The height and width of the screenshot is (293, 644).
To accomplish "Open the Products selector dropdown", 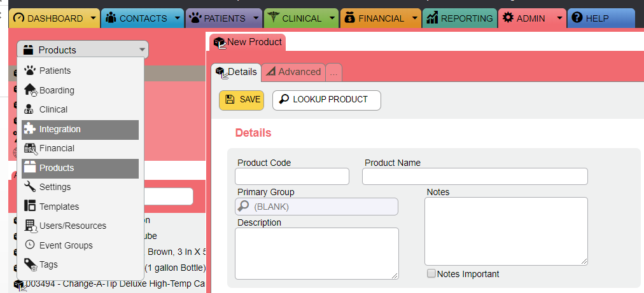I will click(x=83, y=50).
